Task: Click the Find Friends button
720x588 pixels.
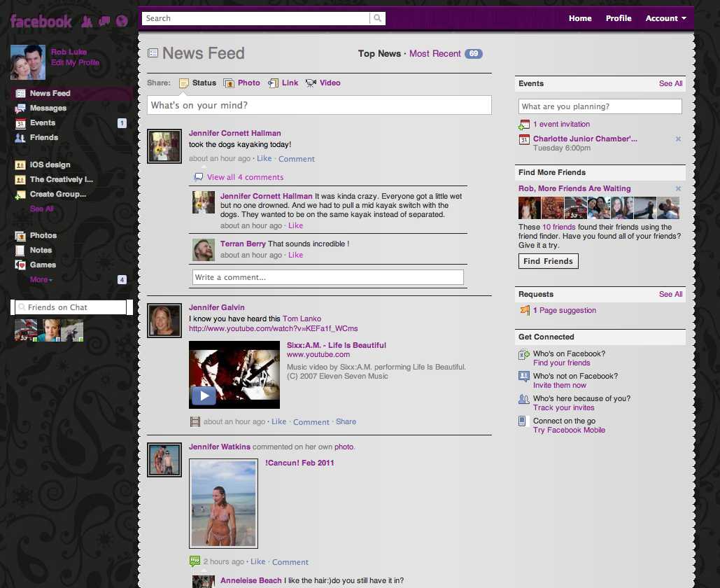Action: 549,261
